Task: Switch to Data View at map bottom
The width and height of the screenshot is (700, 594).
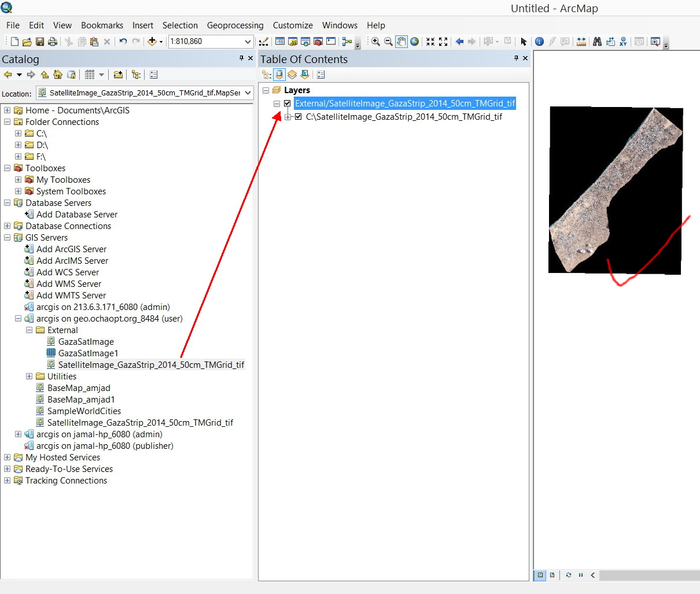Action: click(x=540, y=575)
